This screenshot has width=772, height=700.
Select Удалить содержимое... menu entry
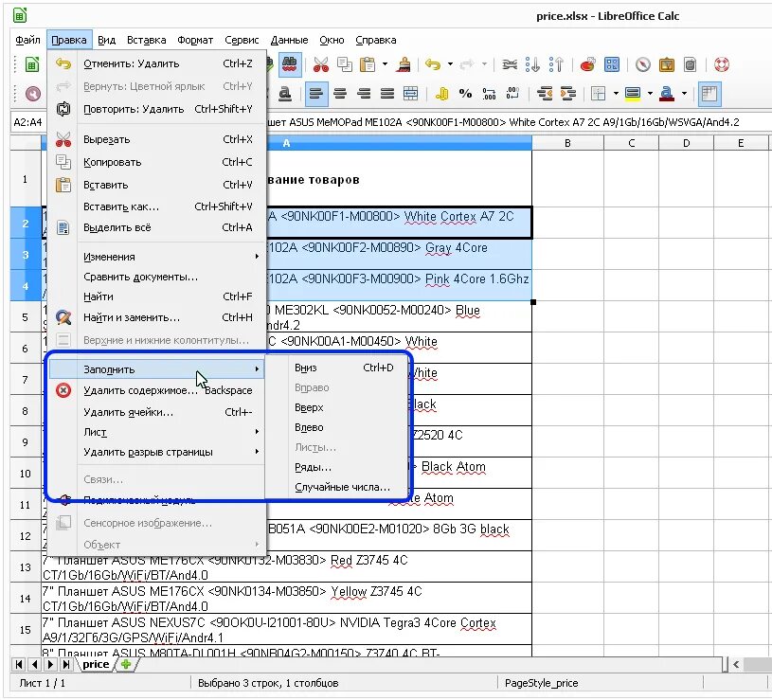click(157, 390)
